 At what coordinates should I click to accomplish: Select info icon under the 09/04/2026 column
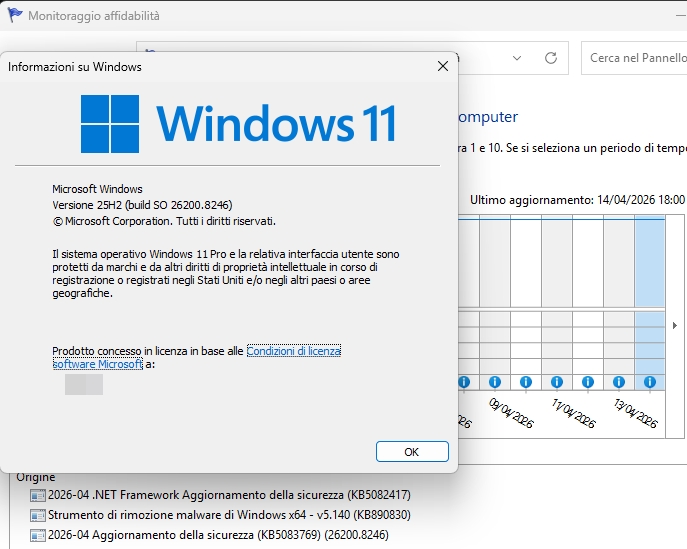click(x=495, y=382)
